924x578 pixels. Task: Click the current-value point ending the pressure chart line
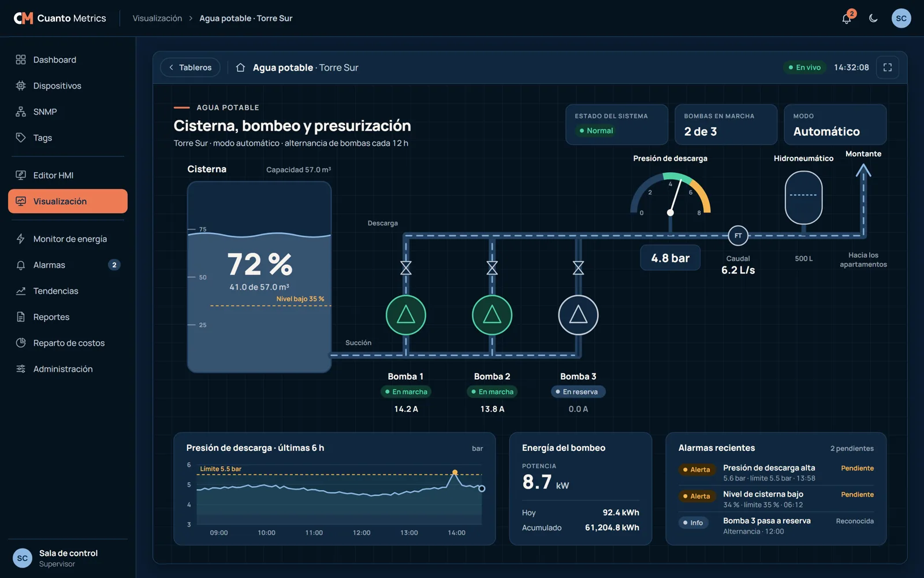point(482,488)
